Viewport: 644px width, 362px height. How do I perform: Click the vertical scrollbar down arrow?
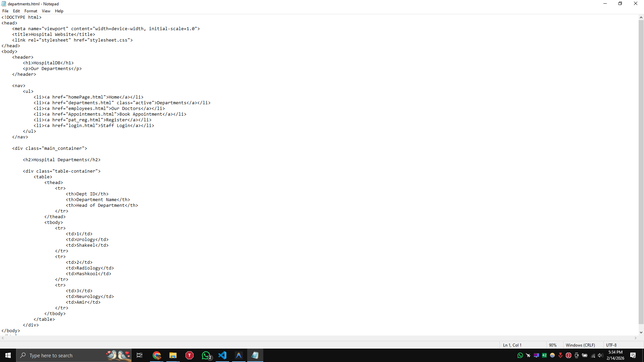[x=641, y=333]
